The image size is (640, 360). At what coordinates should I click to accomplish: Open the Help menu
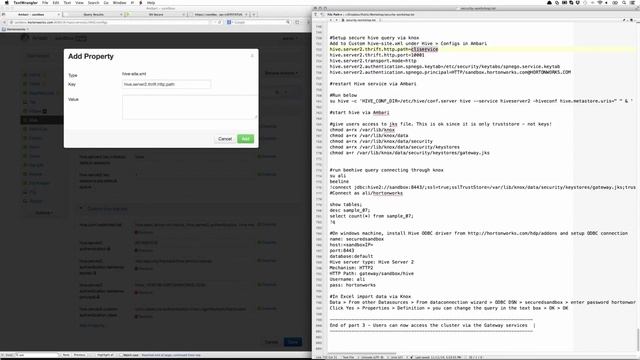click(151, 2)
